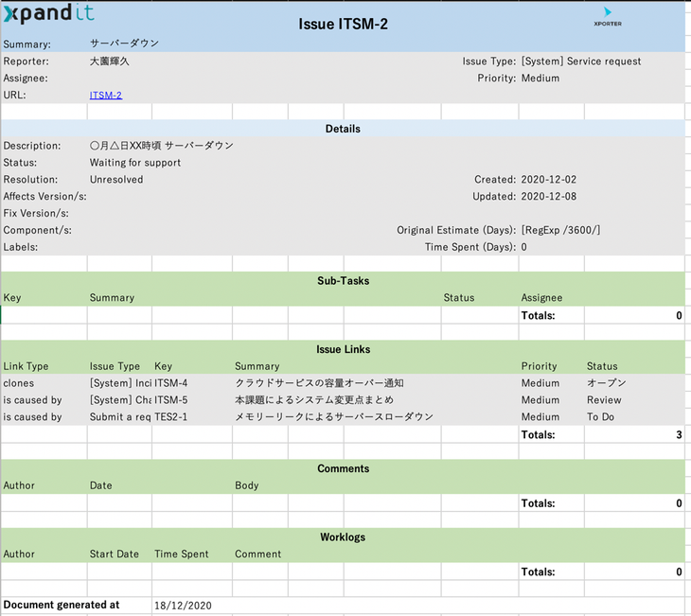
Task: Click the Link Type column header
Action: [26, 366]
